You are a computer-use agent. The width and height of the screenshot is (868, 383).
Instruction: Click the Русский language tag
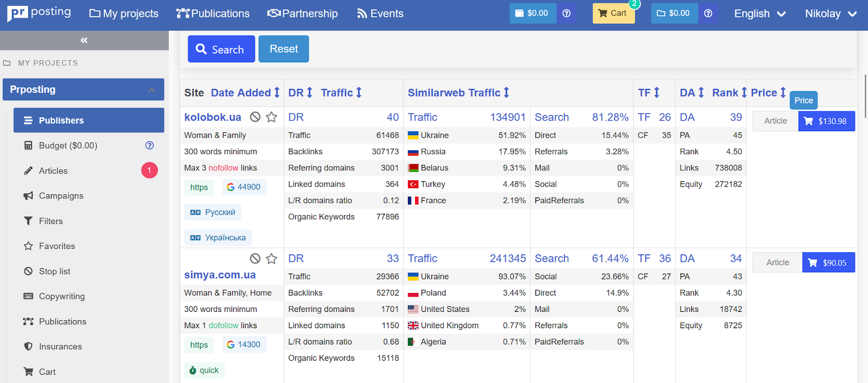[x=213, y=212]
